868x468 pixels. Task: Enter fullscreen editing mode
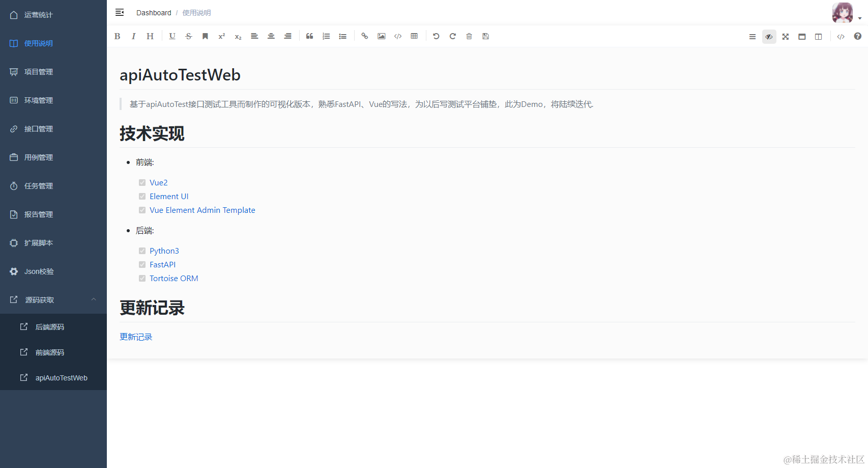tap(786, 37)
